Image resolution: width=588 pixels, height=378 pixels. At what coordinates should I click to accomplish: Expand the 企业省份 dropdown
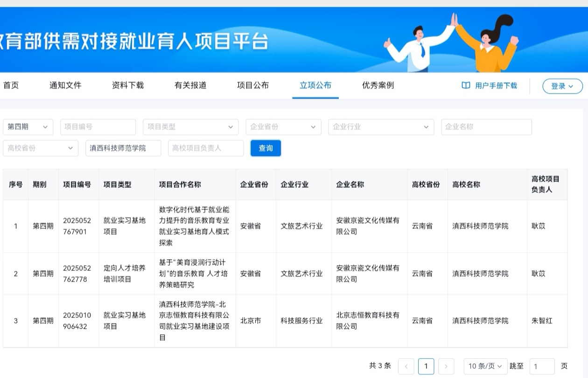(x=283, y=127)
